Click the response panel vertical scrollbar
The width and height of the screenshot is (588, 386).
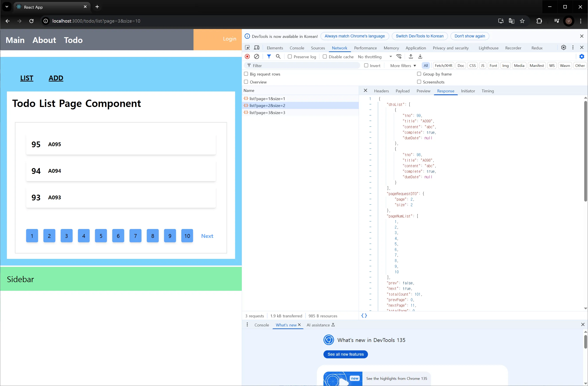coord(585,151)
